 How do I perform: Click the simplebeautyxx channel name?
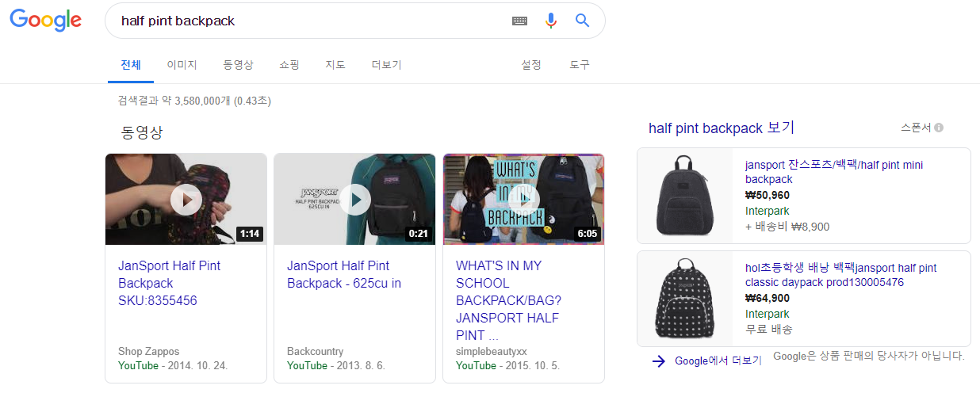pyautogui.click(x=492, y=351)
